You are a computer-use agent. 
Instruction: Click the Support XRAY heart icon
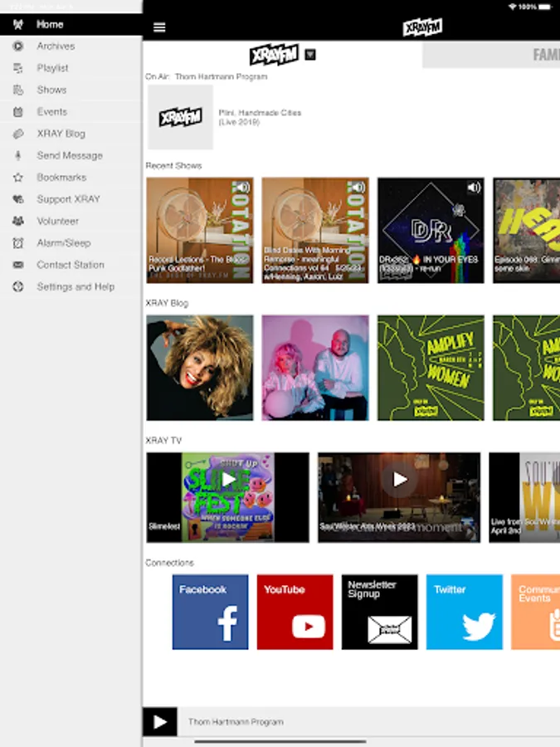(18, 199)
